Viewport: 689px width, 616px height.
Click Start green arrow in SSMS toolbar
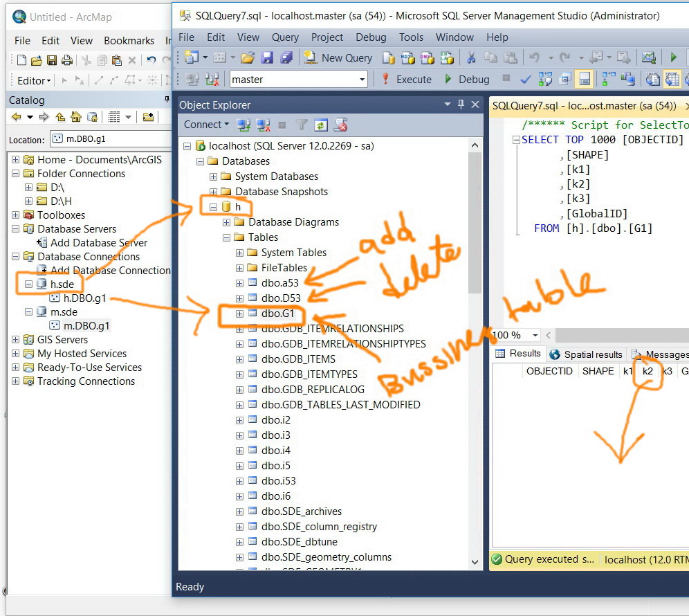point(673,57)
